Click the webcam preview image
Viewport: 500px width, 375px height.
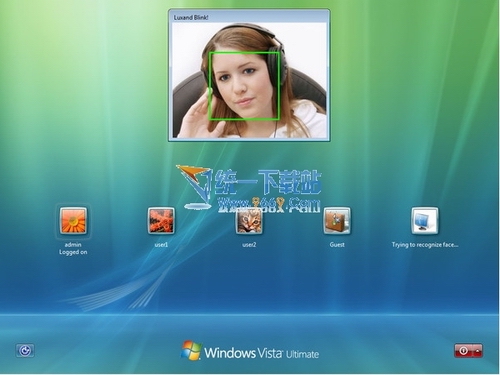tap(249, 80)
